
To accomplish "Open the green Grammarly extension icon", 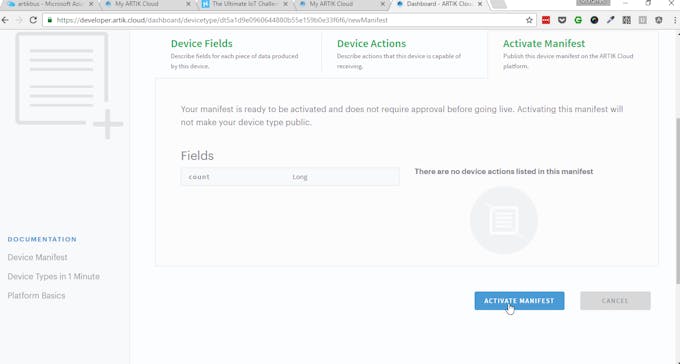I will [578, 20].
